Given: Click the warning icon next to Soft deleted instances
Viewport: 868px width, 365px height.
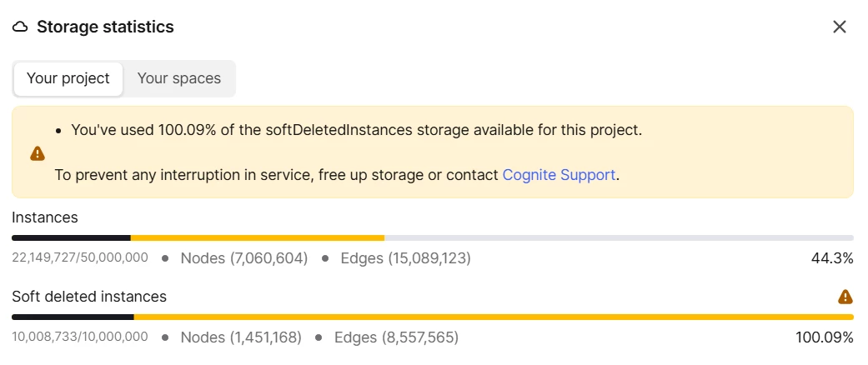Looking at the screenshot, I should pyautogui.click(x=845, y=297).
